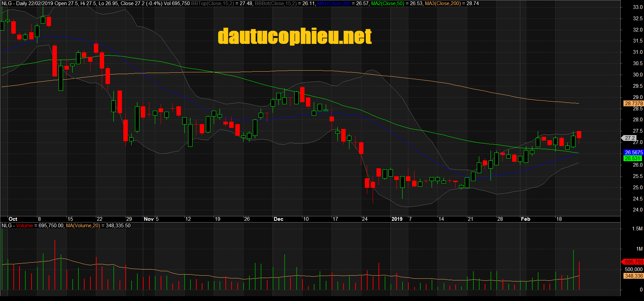Click the BBBot(Close,15,2) indicator label
This screenshot has height=301, width=644.
[275, 3]
